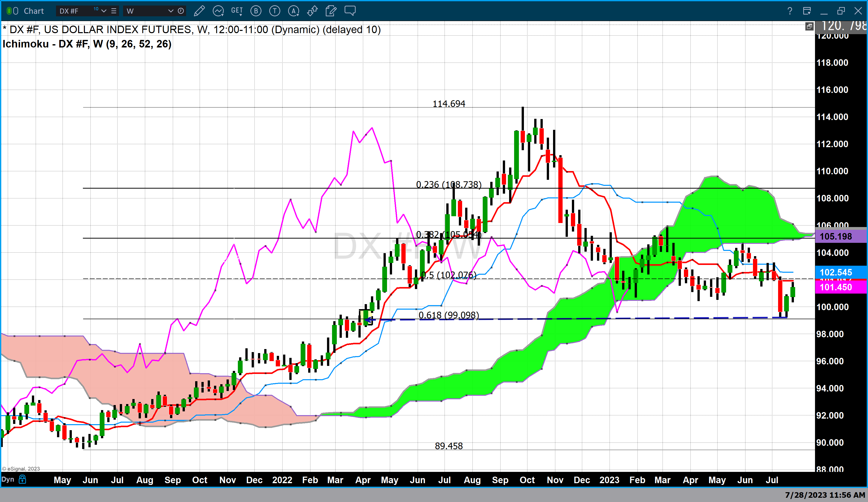This screenshot has height=502, width=868.
Task: Click the 89.458 Fibonacci low label
Action: click(449, 446)
